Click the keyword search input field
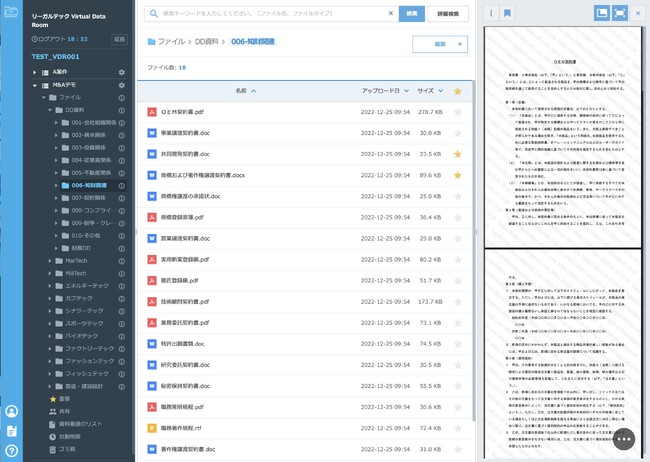 click(265, 14)
